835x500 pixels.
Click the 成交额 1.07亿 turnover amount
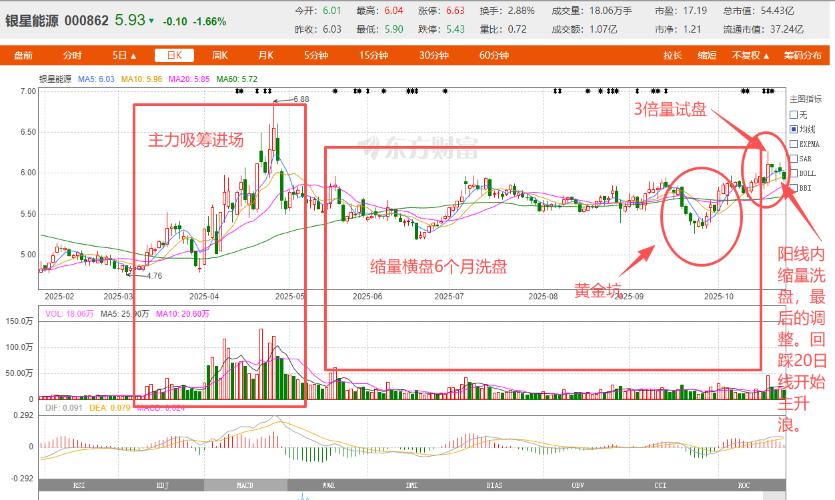click(x=584, y=29)
